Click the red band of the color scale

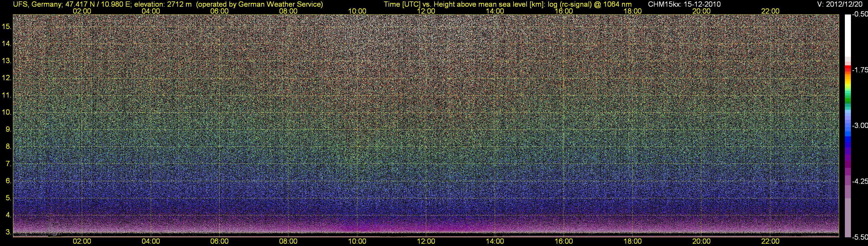click(x=848, y=68)
